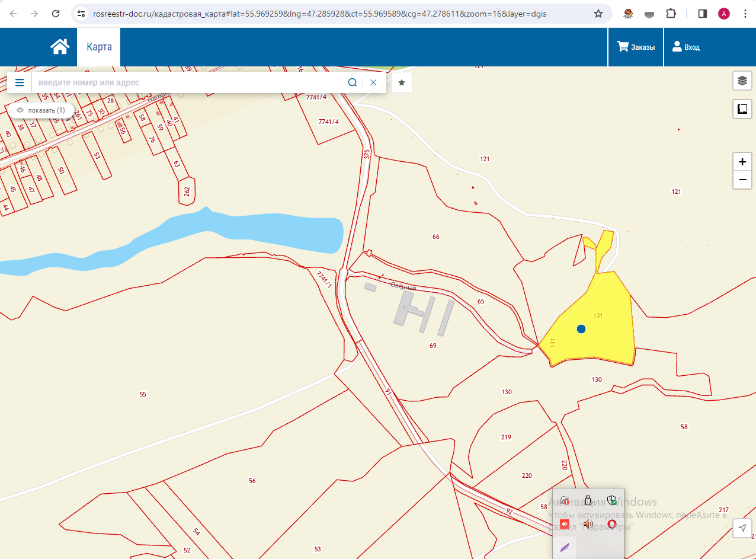Select parcel labeled 375
The image size is (756, 559).
367,154
